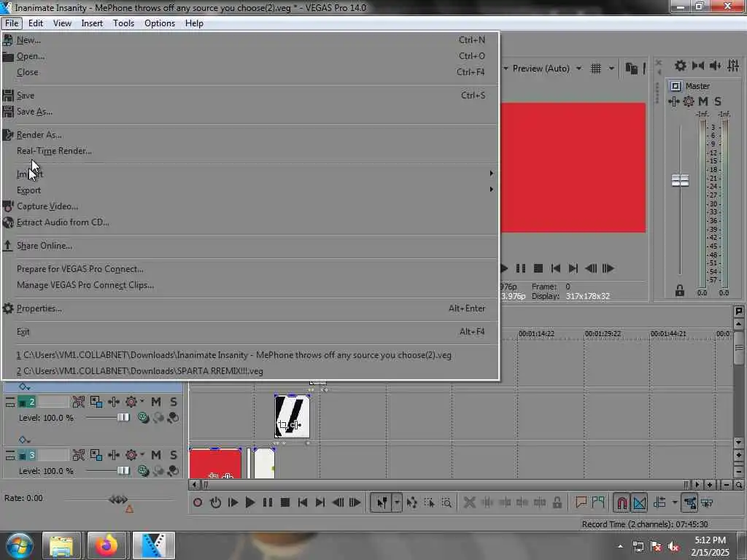
Task: Select Save As... menu entry
Action: 251,112
